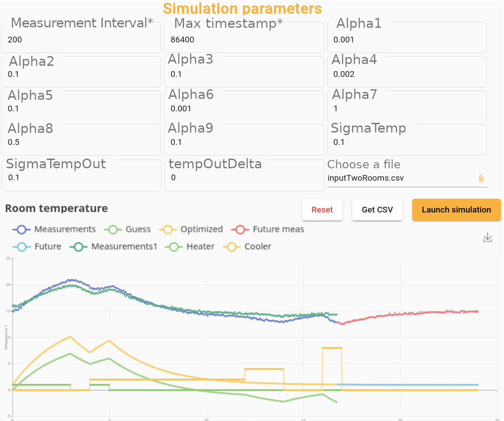This screenshot has height=421, width=504.
Task: Download the chart using the download icon
Action: [487, 238]
